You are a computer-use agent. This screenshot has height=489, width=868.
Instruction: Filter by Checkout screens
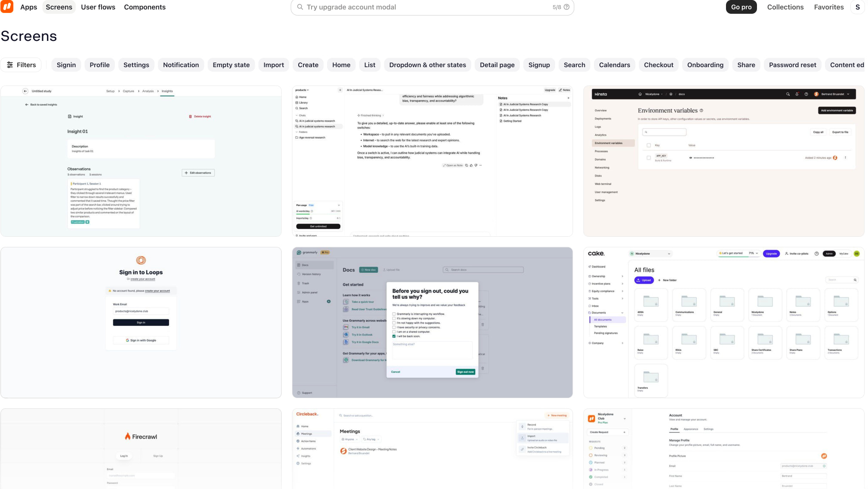coord(658,65)
